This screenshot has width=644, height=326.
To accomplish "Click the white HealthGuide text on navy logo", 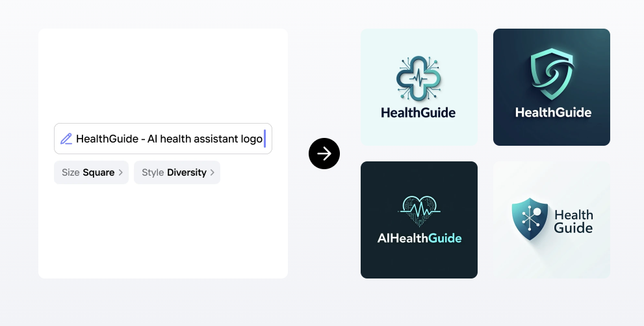I will (x=553, y=113).
